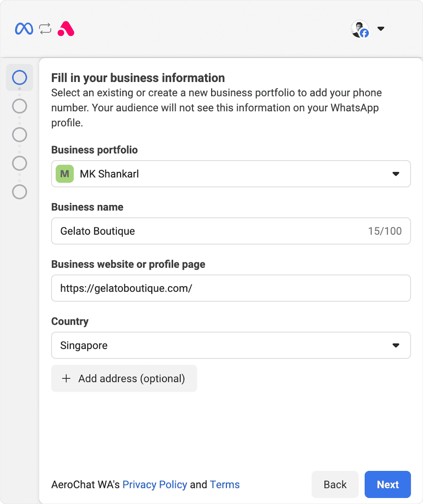Click the green M portfolio icon
Screen dimensions: 423x504
pos(65,174)
